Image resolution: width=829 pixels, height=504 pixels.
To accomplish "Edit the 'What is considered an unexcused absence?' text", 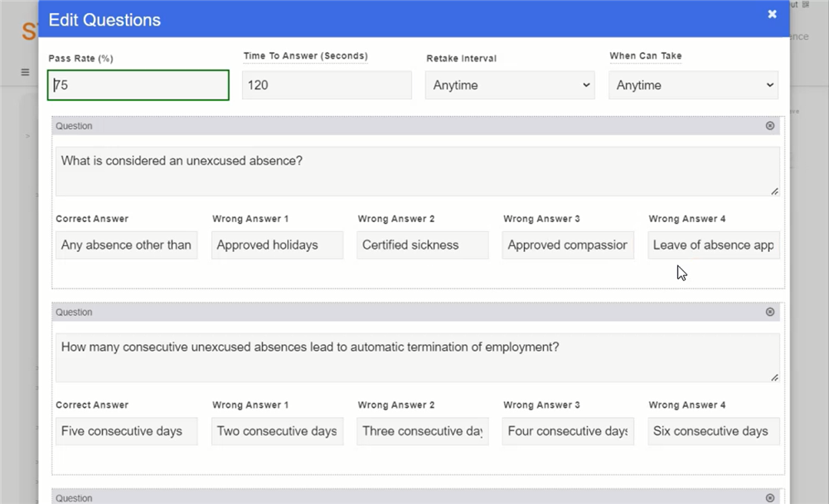I will click(x=417, y=172).
